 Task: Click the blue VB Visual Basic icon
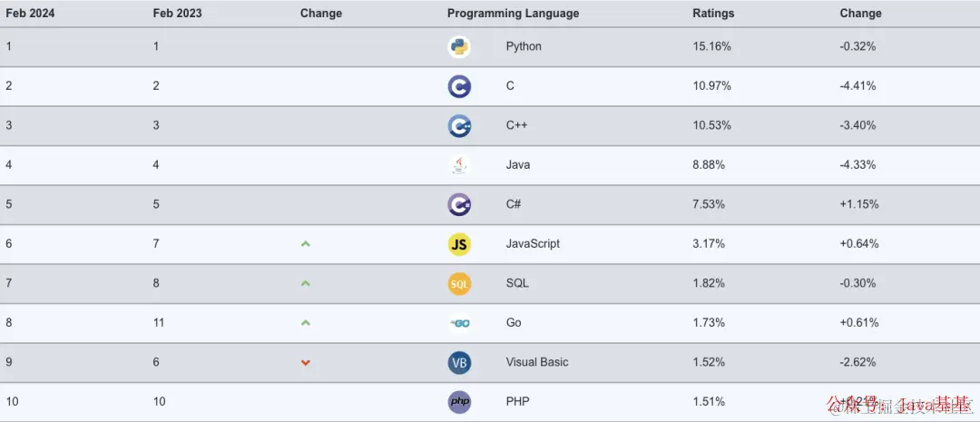[459, 363]
